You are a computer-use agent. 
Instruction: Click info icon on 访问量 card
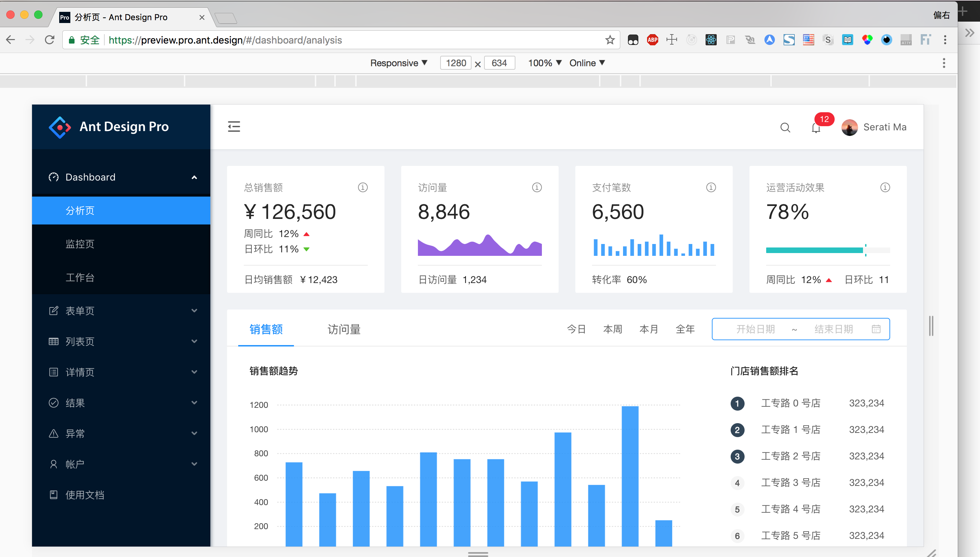pos(537,188)
